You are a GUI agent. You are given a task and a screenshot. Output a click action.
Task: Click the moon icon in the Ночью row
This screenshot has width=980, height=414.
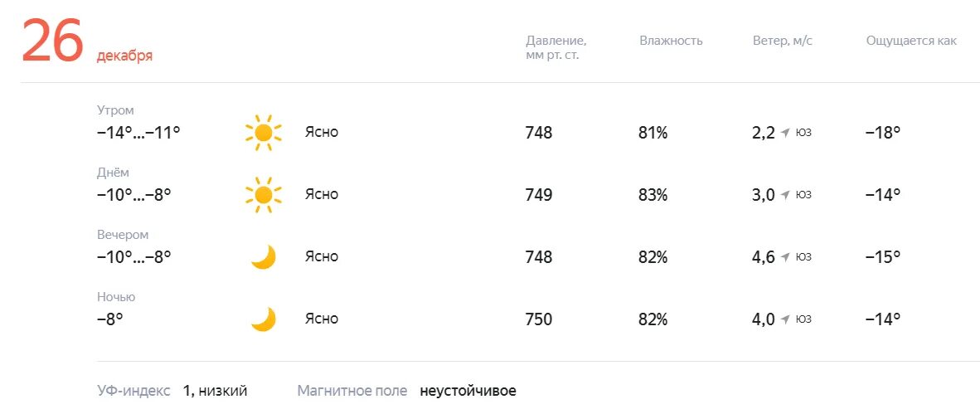click(263, 319)
